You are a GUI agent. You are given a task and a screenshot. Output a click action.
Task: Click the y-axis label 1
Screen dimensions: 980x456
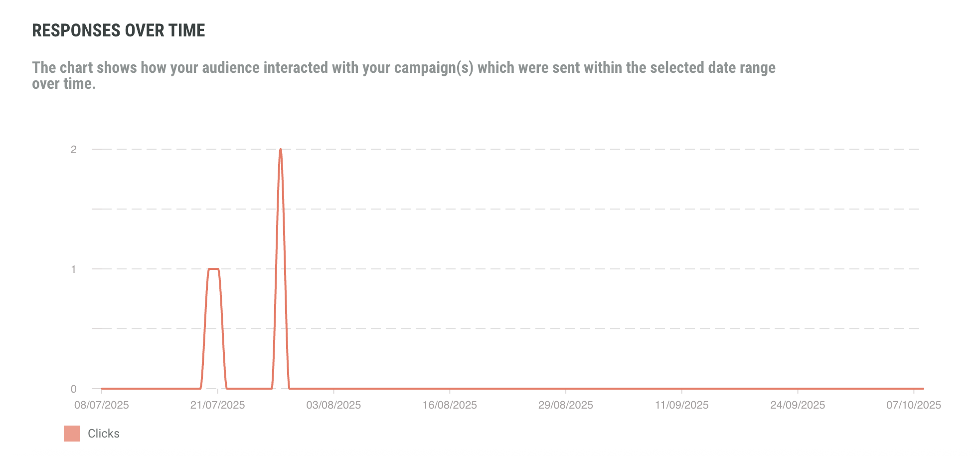point(74,269)
